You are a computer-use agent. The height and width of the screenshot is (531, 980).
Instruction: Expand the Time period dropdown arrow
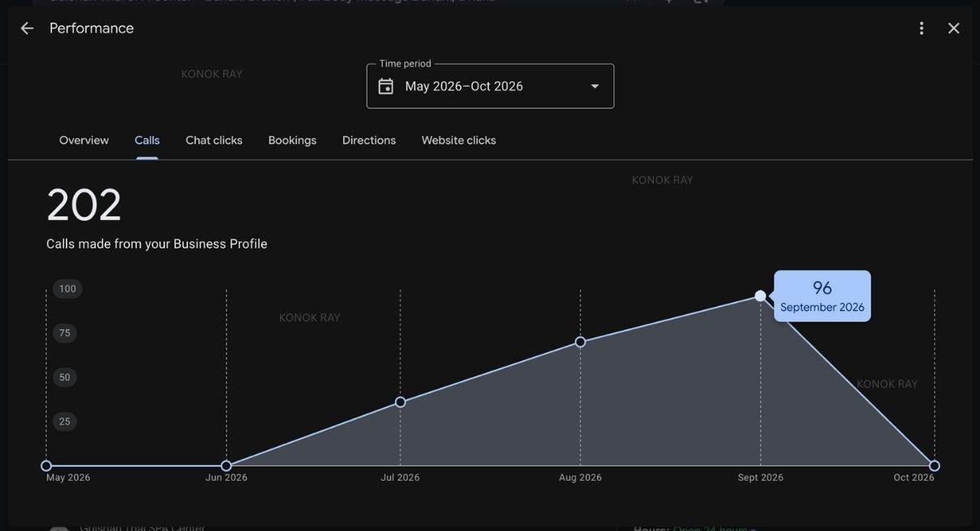point(595,87)
